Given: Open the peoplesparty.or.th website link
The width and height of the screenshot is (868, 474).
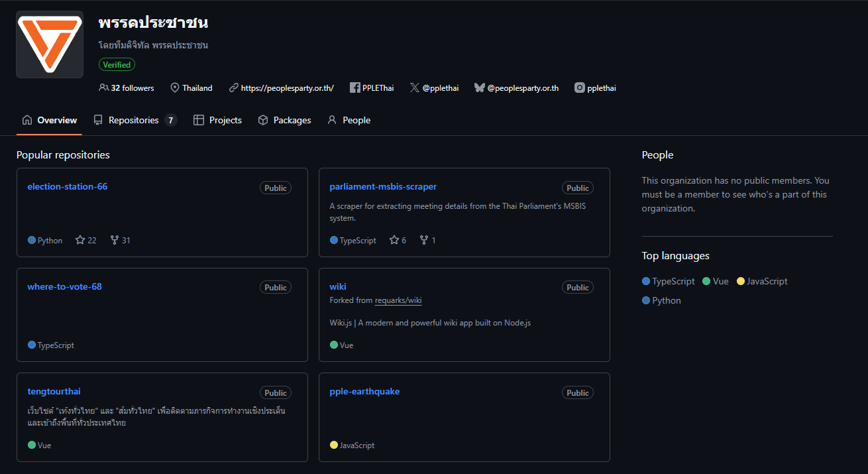Looking at the screenshot, I should coord(287,88).
